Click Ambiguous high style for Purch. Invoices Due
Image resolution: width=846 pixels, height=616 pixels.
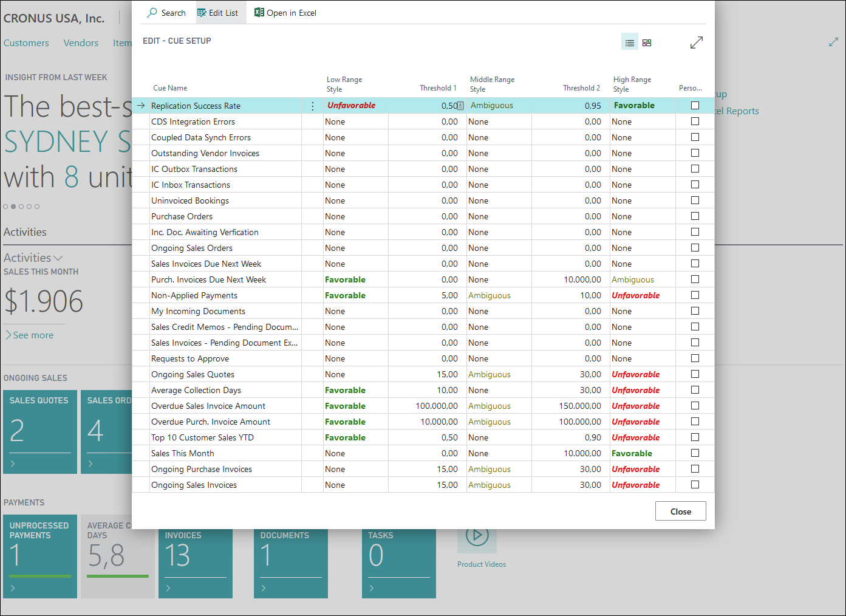(633, 279)
